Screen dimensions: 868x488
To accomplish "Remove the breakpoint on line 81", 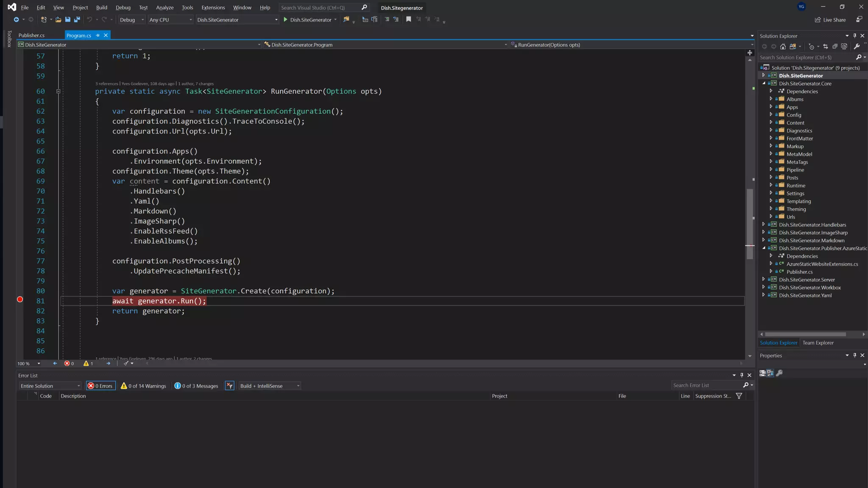I will point(20,299).
